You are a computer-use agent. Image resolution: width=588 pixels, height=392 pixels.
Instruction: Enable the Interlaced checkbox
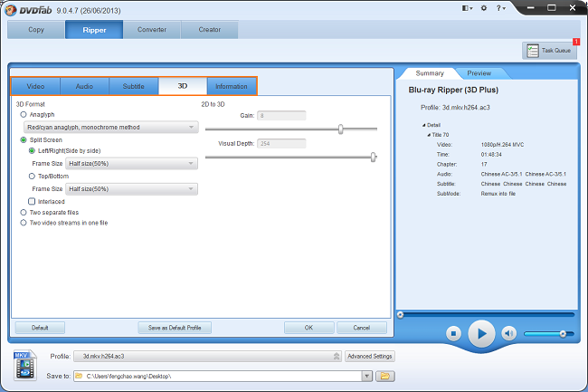point(32,202)
